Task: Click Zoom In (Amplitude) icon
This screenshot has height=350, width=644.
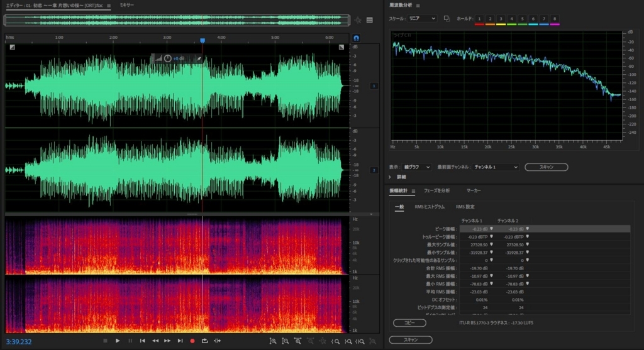Action: point(273,341)
